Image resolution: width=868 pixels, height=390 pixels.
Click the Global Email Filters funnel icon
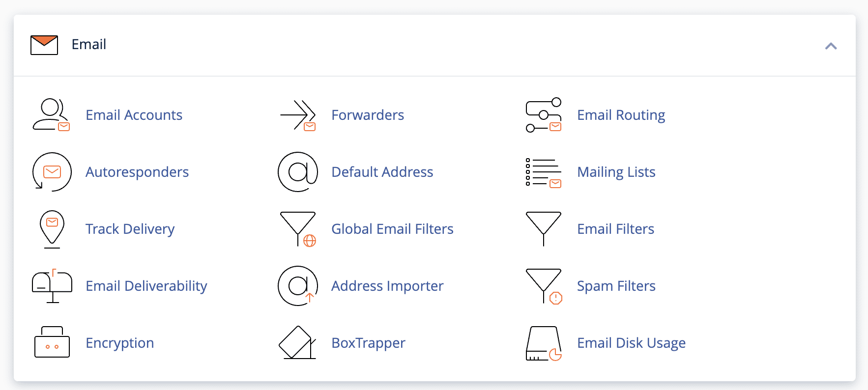click(x=298, y=229)
